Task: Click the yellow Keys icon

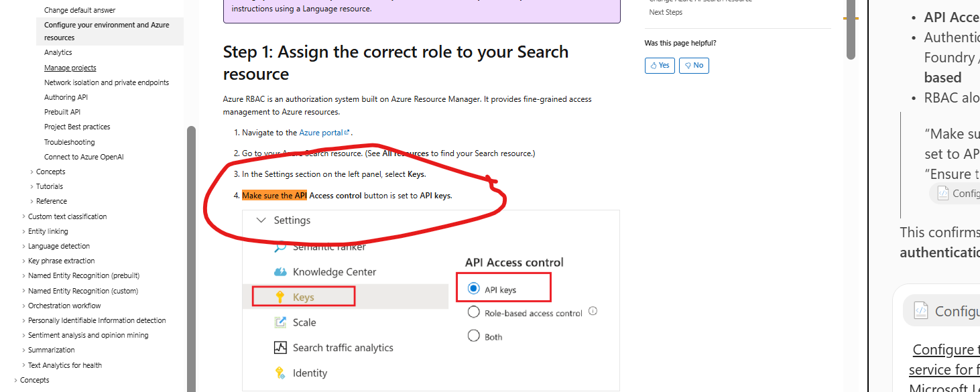Action: click(x=280, y=297)
